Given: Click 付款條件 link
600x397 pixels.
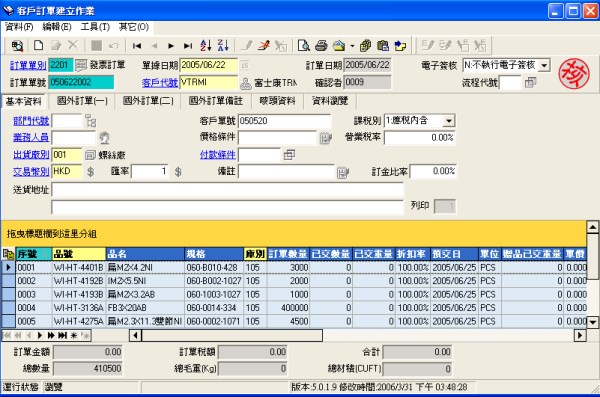Looking at the screenshot, I should [218, 155].
